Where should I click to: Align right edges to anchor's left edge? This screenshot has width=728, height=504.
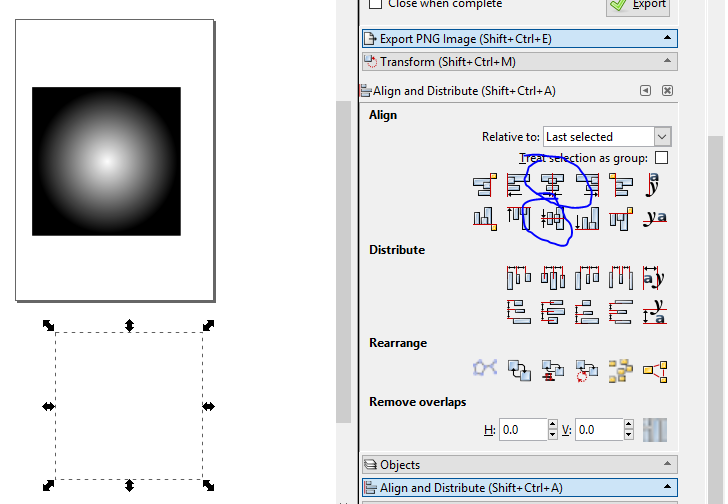point(485,185)
